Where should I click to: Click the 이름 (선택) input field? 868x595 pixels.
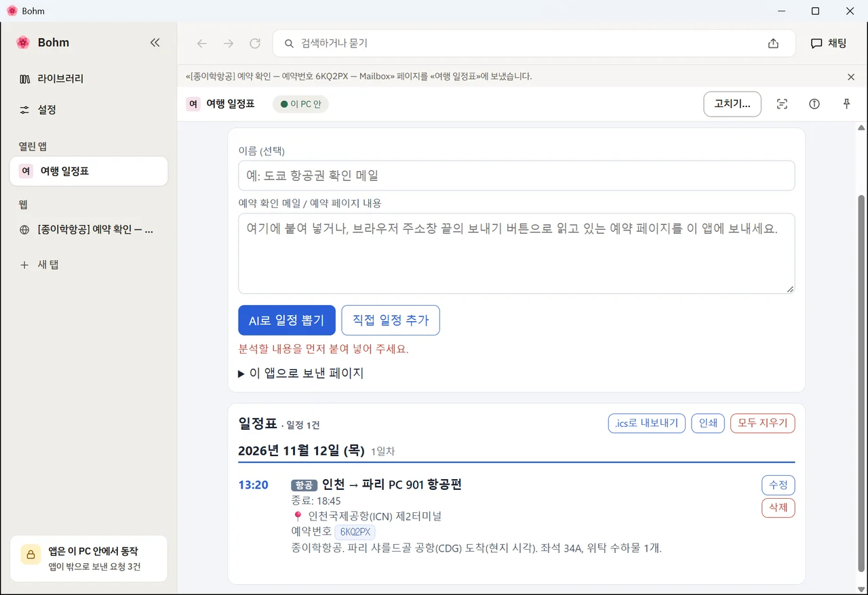[516, 176]
